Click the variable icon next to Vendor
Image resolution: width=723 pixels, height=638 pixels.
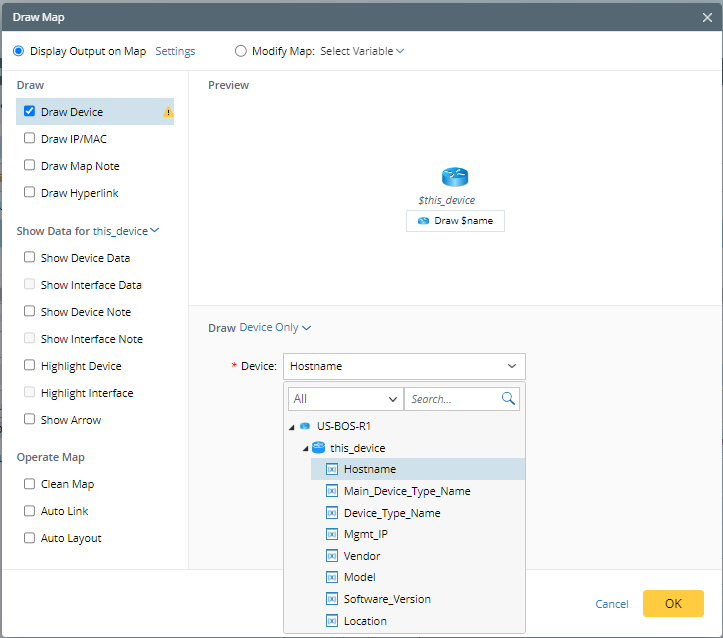(x=332, y=556)
